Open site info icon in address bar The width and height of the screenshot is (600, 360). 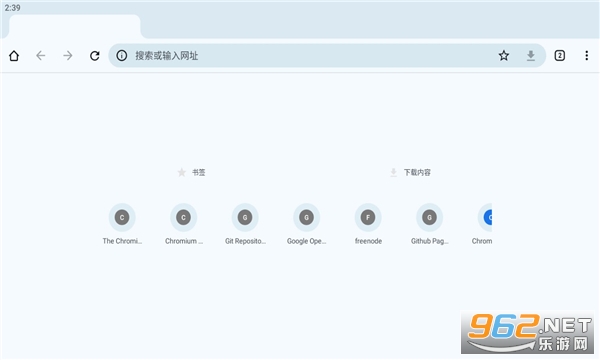tap(122, 56)
